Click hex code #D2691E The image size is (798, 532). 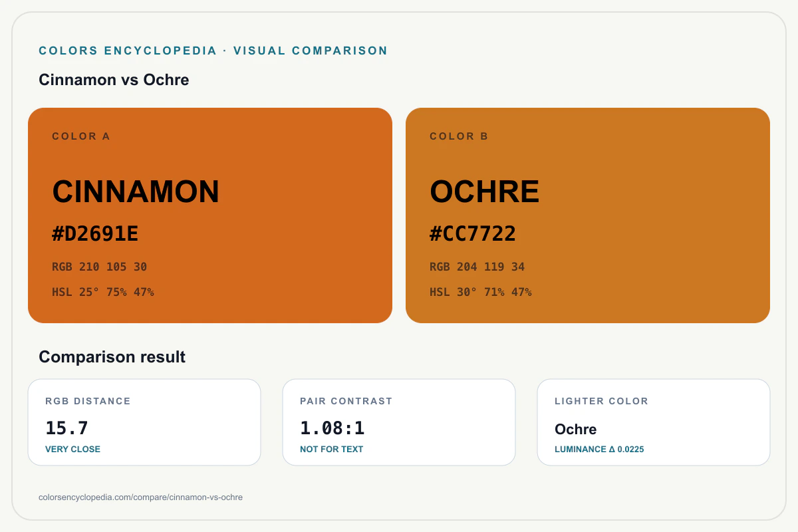(x=95, y=234)
